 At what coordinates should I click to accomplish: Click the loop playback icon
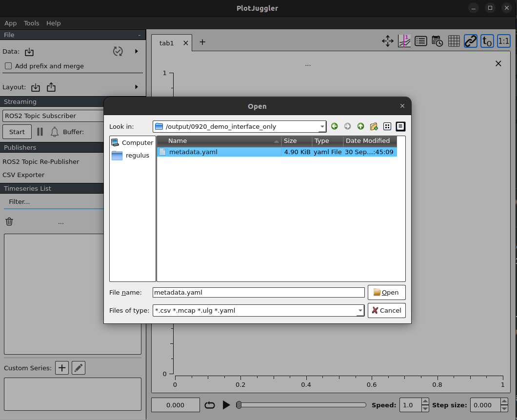click(x=210, y=405)
